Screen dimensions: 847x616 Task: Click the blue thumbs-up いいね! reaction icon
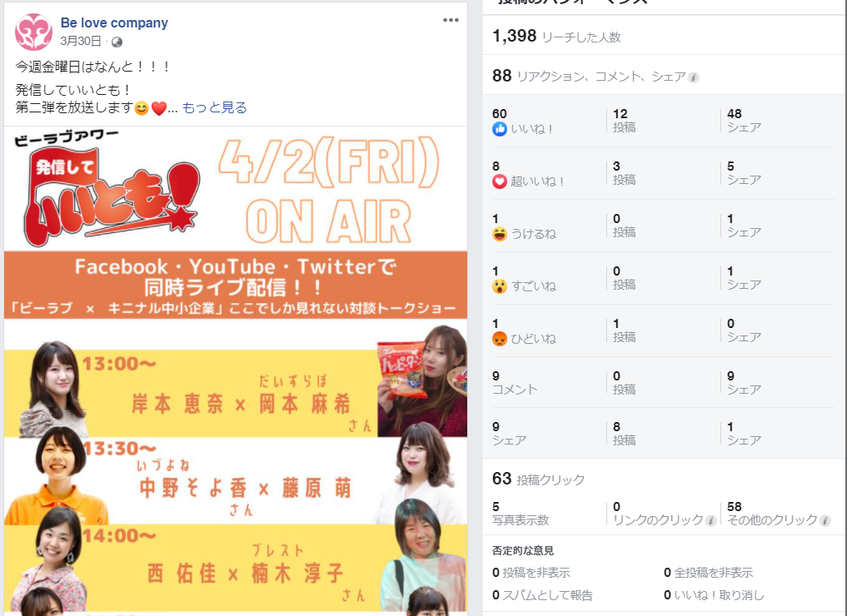point(500,129)
